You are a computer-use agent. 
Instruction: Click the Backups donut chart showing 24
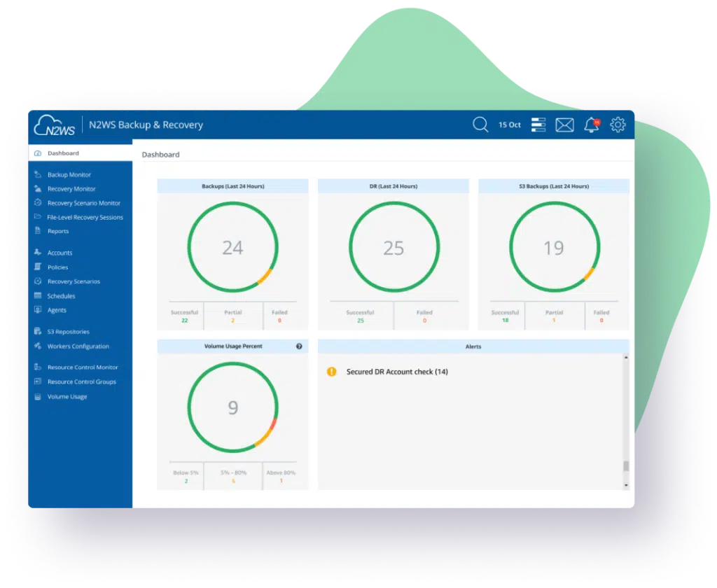[232, 247]
